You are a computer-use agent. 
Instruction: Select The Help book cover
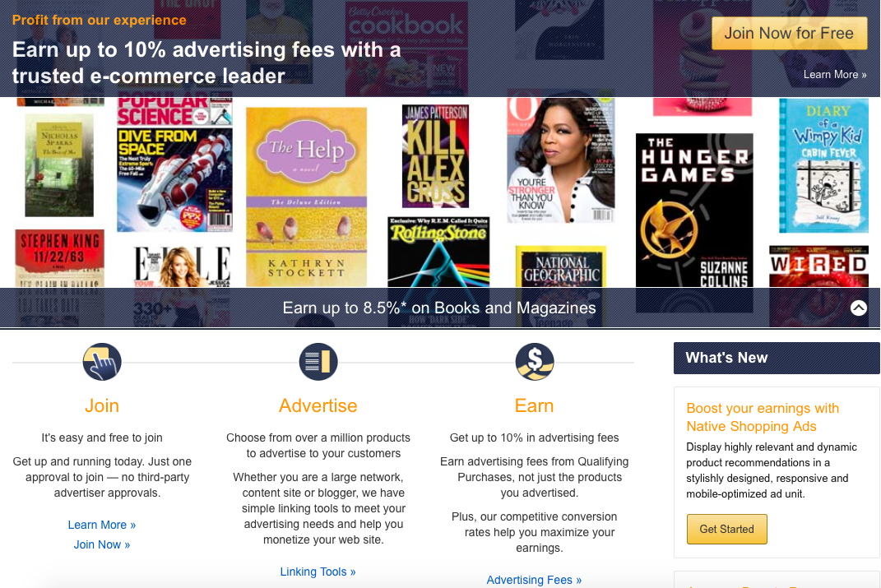pos(306,197)
